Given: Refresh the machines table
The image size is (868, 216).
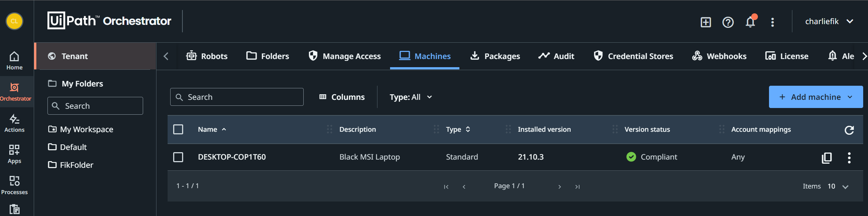Looking at the screenshot, I should click(x=849, y=130).
